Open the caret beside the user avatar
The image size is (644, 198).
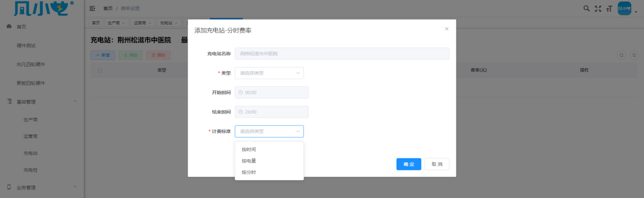point(636,12)
